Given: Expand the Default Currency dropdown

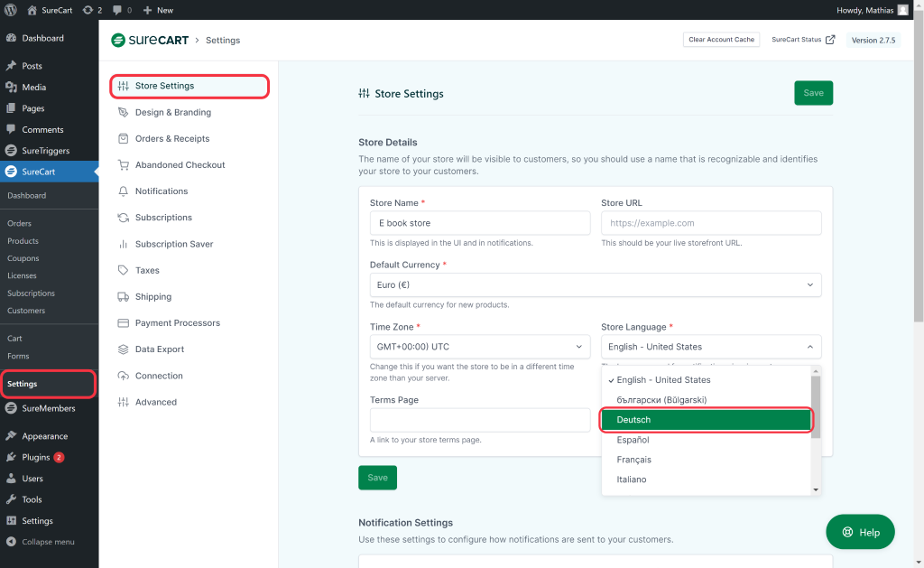Looking at the screenshot, I should pos(596,285).
